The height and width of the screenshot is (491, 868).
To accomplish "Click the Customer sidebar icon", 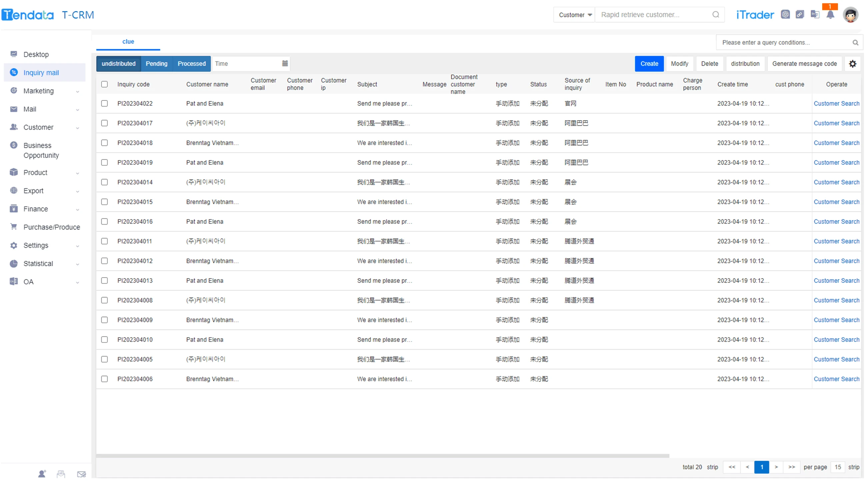I will pyautogui.click(x=14, y=127).
